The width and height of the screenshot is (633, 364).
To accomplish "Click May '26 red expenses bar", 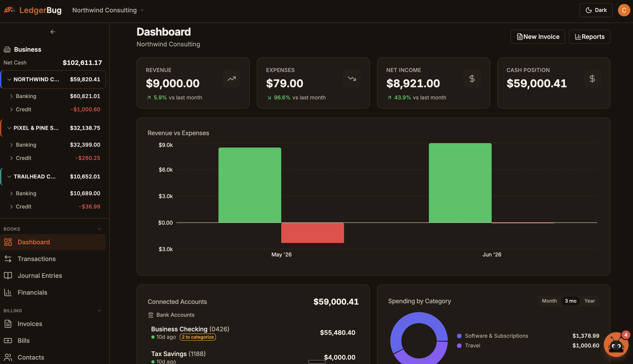I will 312,233.
